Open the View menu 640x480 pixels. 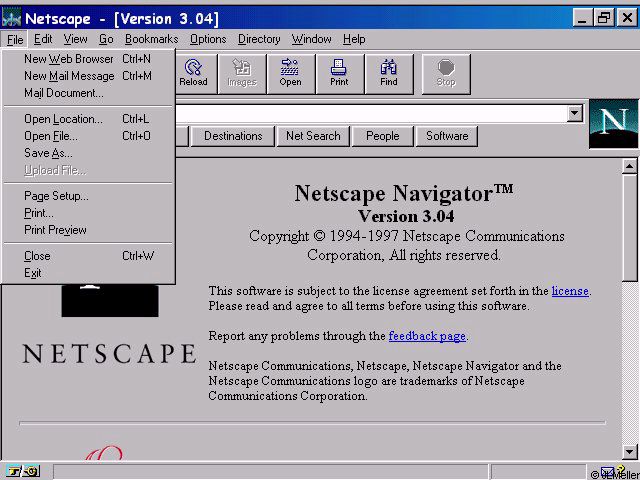click(x=76, y=39)
